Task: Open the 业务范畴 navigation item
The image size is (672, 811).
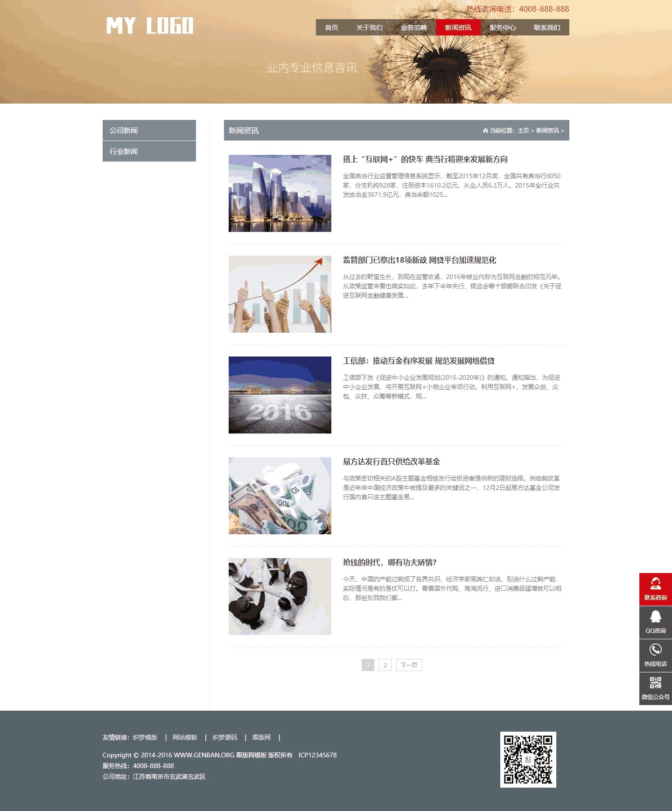Action: 413,28
